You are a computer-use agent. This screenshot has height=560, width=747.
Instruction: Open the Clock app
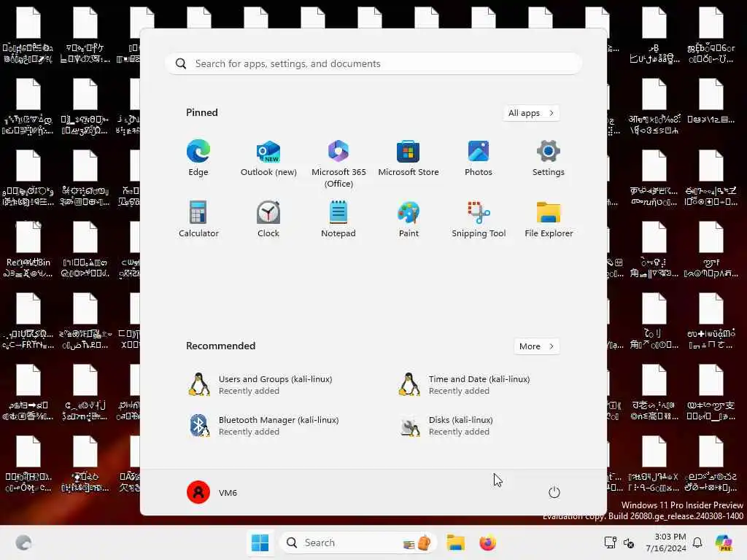coord(268,219)
